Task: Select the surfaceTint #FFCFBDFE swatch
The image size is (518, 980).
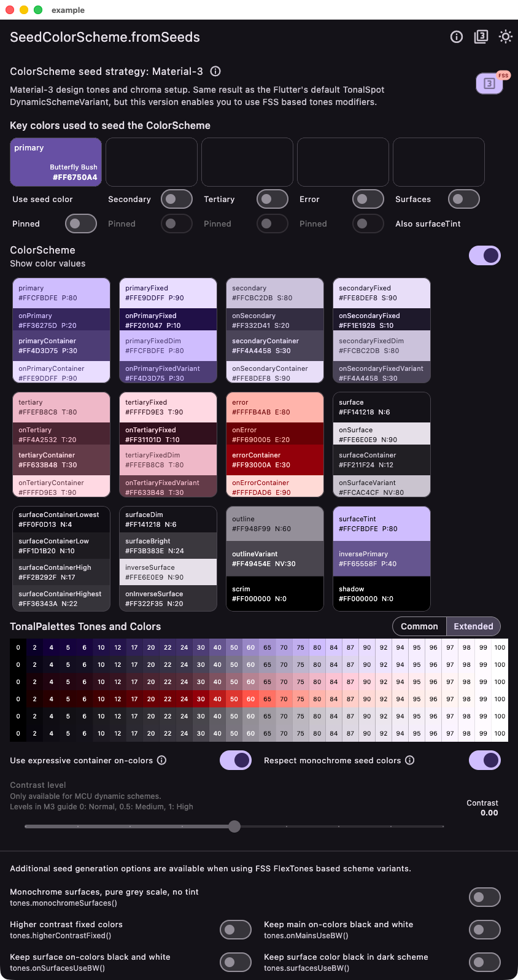Action: pyautogui.click(x=382, y=524)
